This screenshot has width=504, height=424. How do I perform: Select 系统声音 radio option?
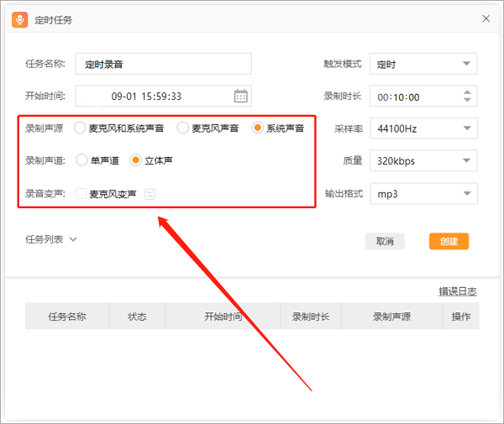(258, 128)
